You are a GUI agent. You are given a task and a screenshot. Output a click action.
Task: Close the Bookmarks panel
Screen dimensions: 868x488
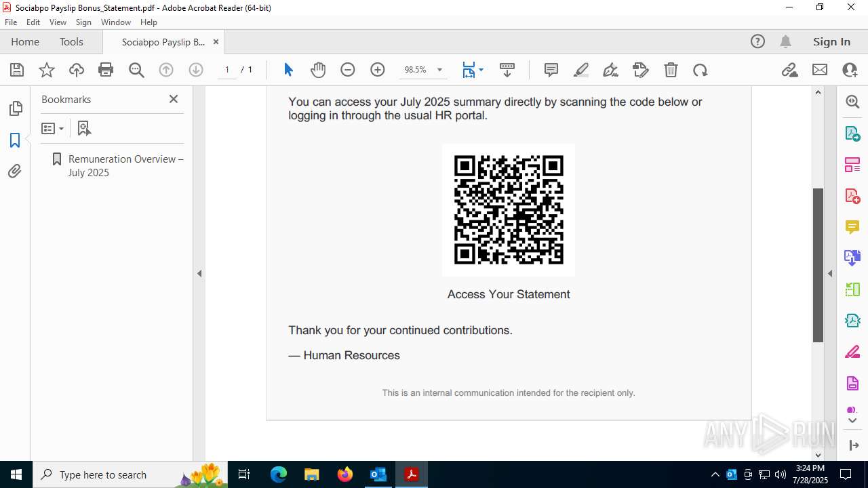click(174, 99)
